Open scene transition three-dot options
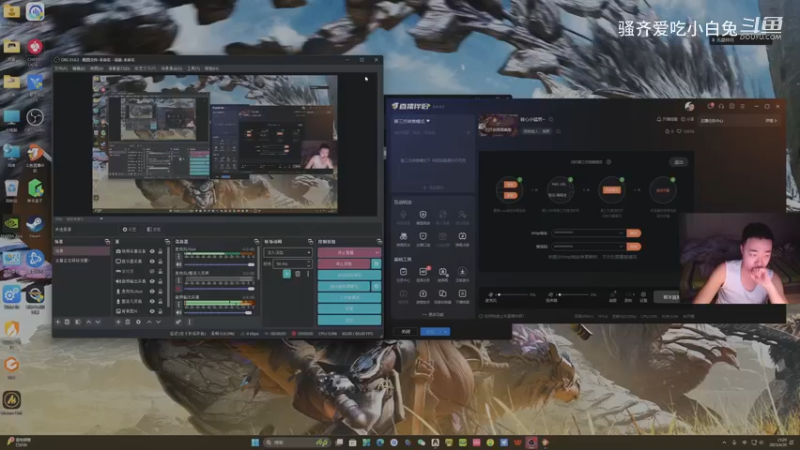The height and width of the screenshot is (450, 800). tap(308, 274)
